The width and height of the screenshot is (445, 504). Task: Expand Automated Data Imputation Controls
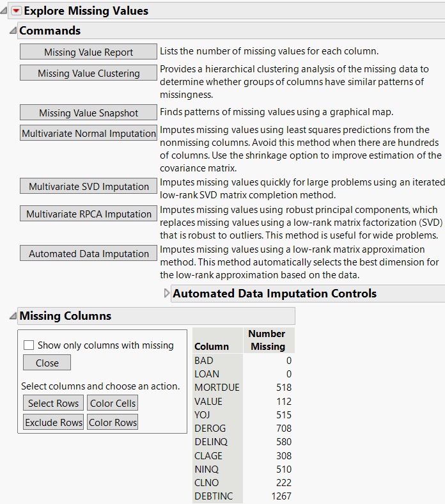click(168, 294)
